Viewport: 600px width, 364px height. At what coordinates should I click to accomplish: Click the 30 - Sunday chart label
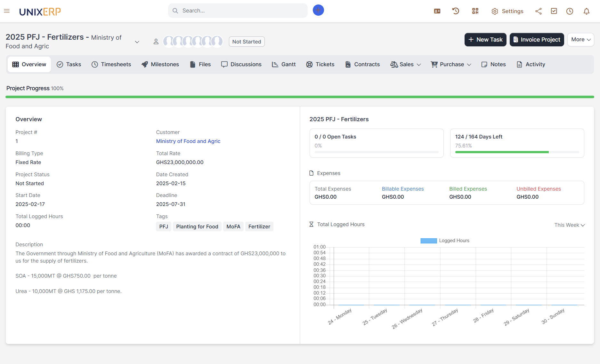553,316
